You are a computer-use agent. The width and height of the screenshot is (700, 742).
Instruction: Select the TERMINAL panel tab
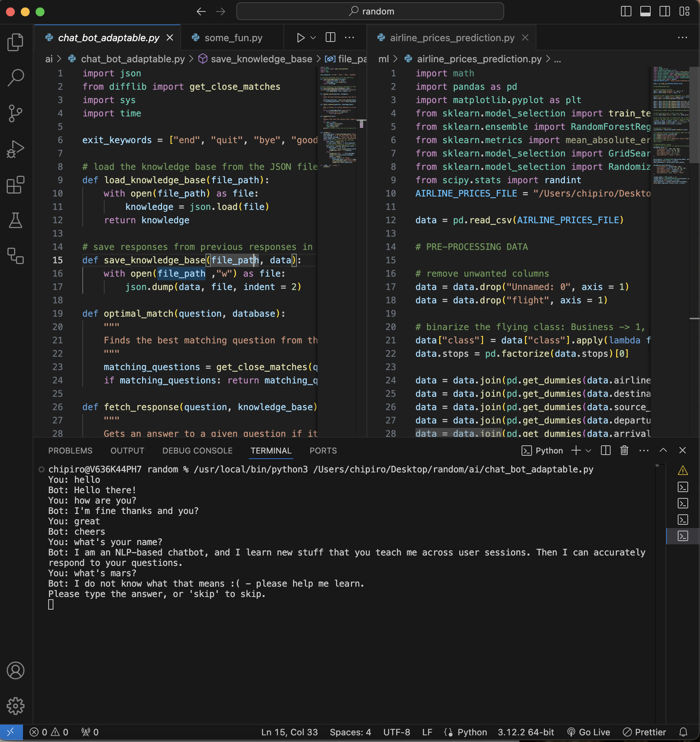pyautogui.click(x=271, y=451)
